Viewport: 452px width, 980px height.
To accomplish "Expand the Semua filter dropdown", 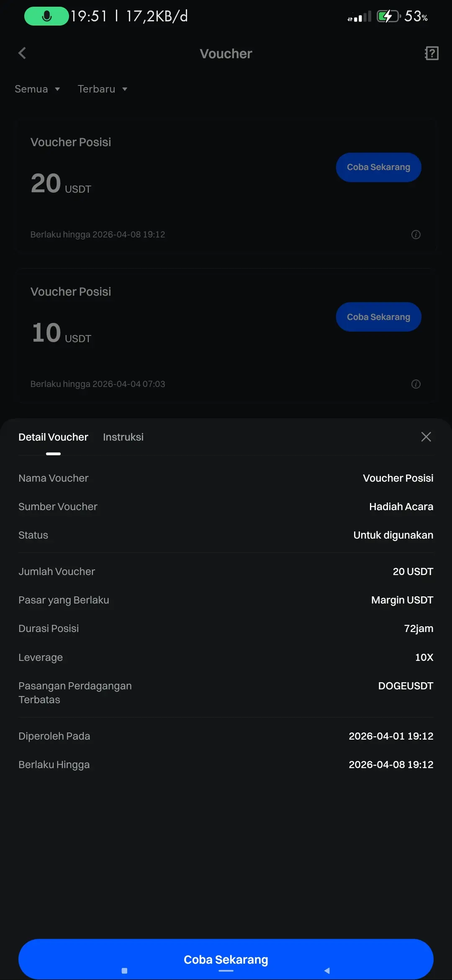I will click(x=38, y=89).
